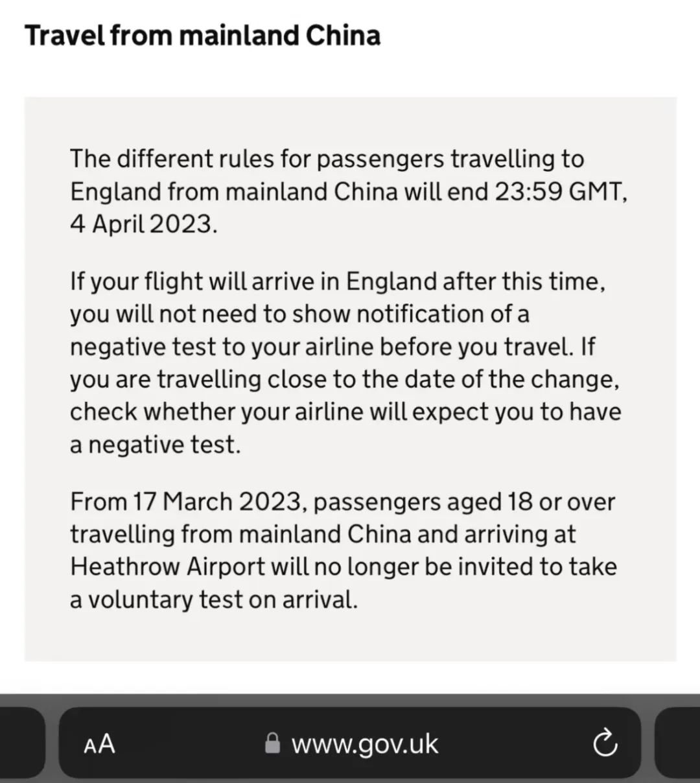The height and width of the screenshot is (783, 700).
Task: Tap the 'a negative test.' closing line
Action: [x=155, y=445]
